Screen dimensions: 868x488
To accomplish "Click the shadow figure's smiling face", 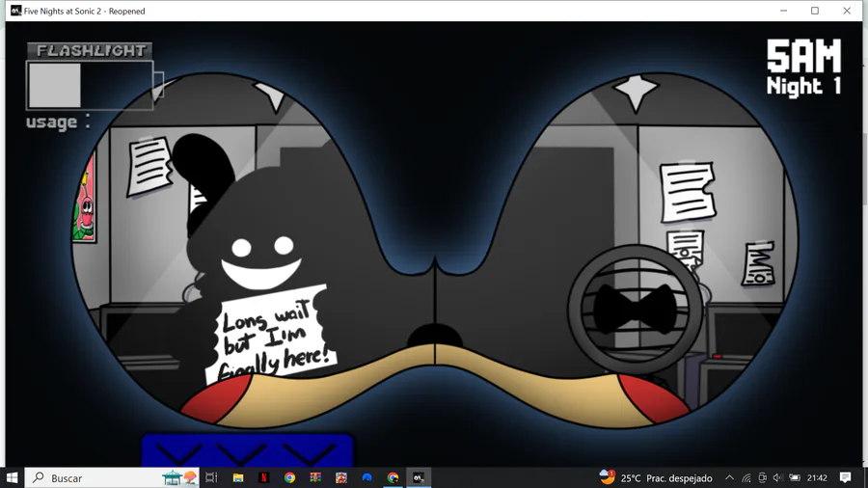I will coord(261,263).
